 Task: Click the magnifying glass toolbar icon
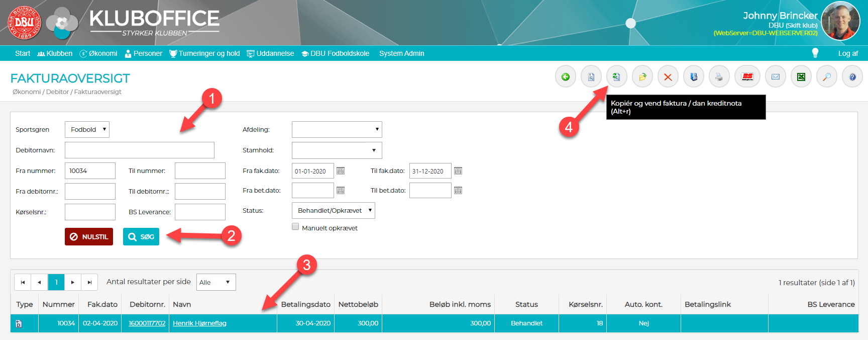(x=826, y=77)
